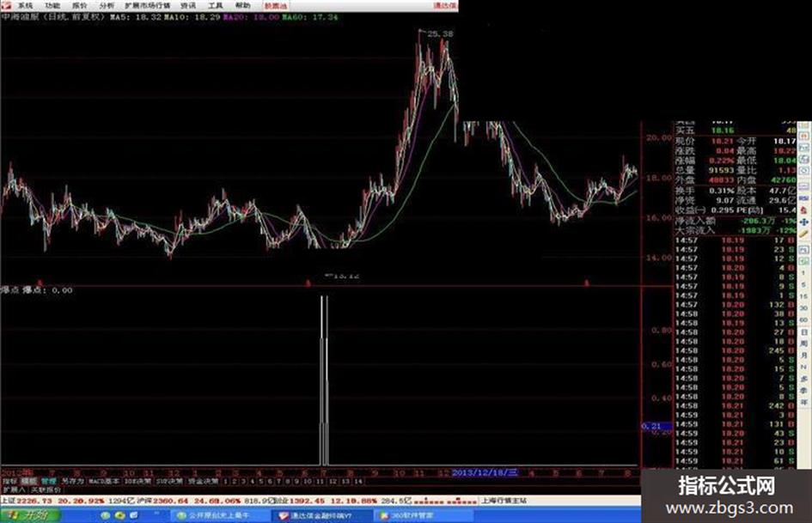Open the 公开原创史上最牛 taskbar window
812x523 pixels.
[218, 516]
